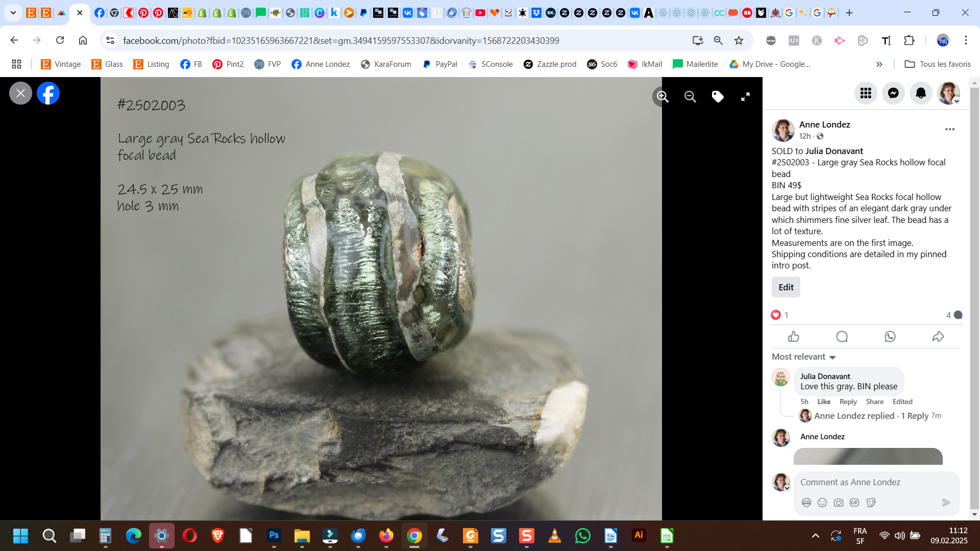Open Facebook notifications bell
This screenshot has width=980, height=551.
click(921, 93)
